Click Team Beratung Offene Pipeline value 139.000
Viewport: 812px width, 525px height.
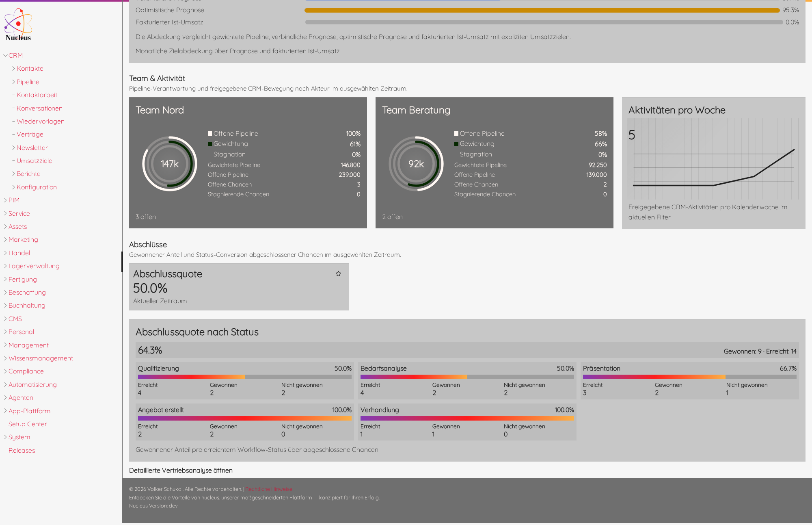pyautogui.click(x=596, y=175)
